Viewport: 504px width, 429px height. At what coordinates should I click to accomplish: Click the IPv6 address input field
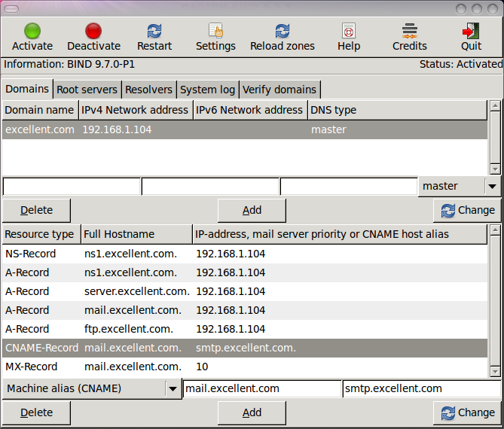[x=349, y=186]
